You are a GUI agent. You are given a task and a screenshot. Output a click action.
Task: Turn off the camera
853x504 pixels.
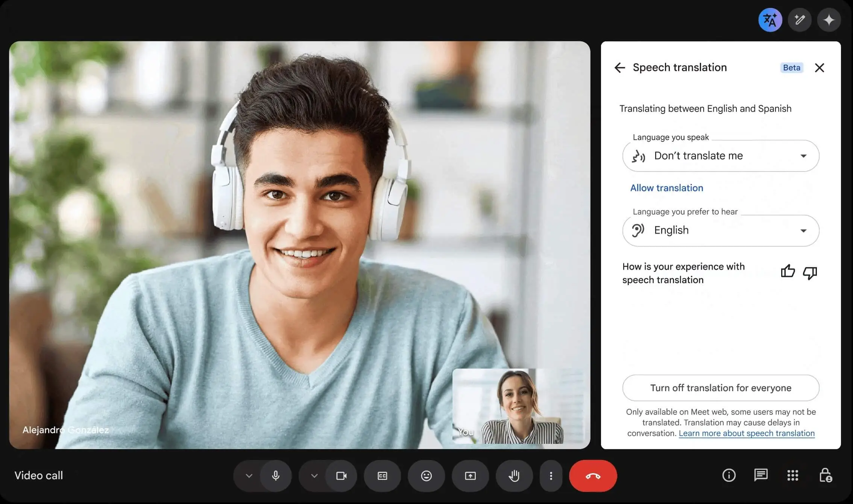coord(342,476)
